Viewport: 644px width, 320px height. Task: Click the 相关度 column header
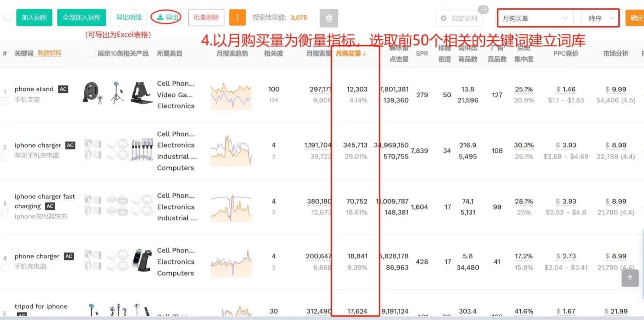coord(273,53)
